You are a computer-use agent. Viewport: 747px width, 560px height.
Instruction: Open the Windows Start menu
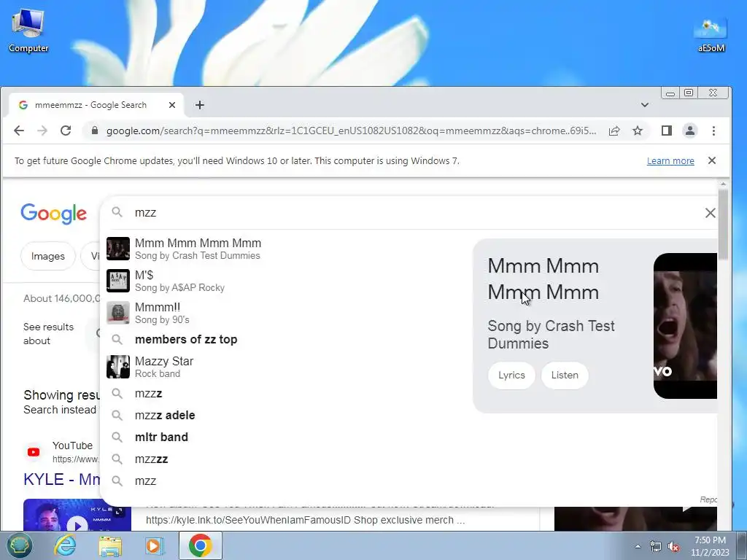click(18, 545)
